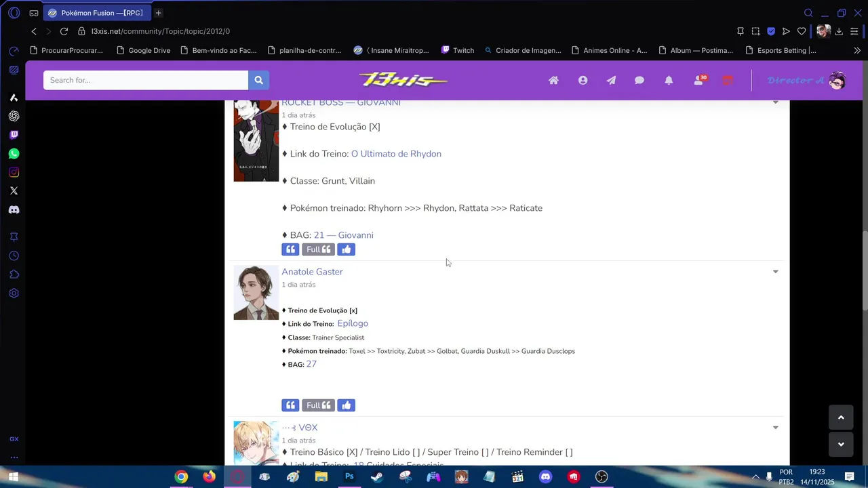This screenshot has width=868, height=488.
Task: Open the Esports Betting bookmark
Action: coord(781,50)
